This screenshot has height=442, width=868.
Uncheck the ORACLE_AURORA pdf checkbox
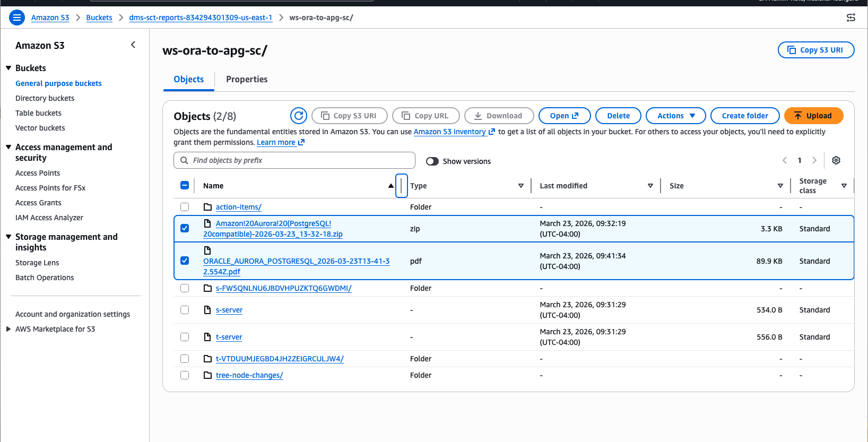click(185, 261)
